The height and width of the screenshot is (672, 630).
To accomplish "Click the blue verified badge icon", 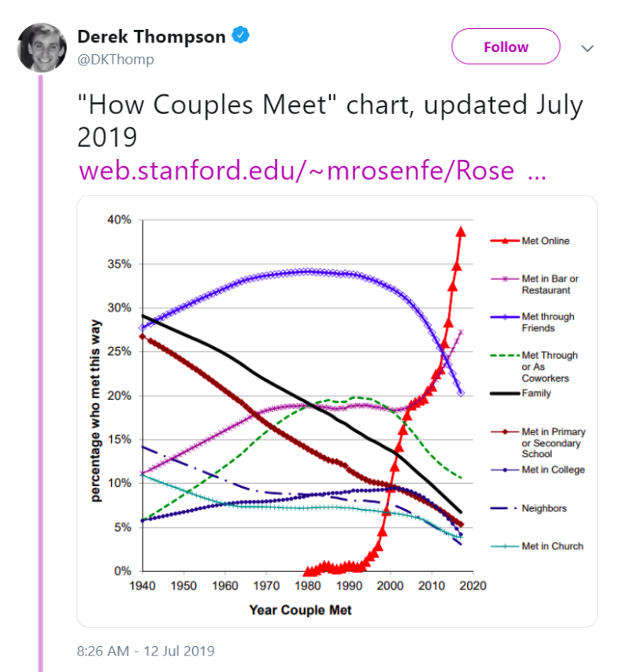I will (241, 35).
